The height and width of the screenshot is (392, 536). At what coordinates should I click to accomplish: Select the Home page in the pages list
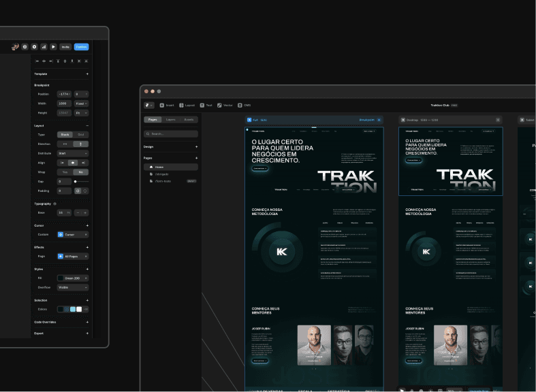[171, 167]
